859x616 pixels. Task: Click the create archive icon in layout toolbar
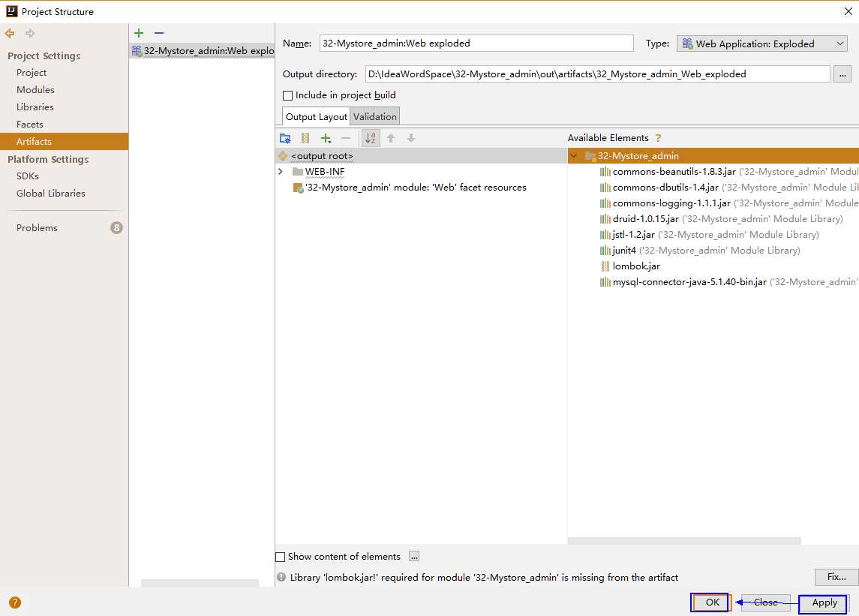pos(305,138)
